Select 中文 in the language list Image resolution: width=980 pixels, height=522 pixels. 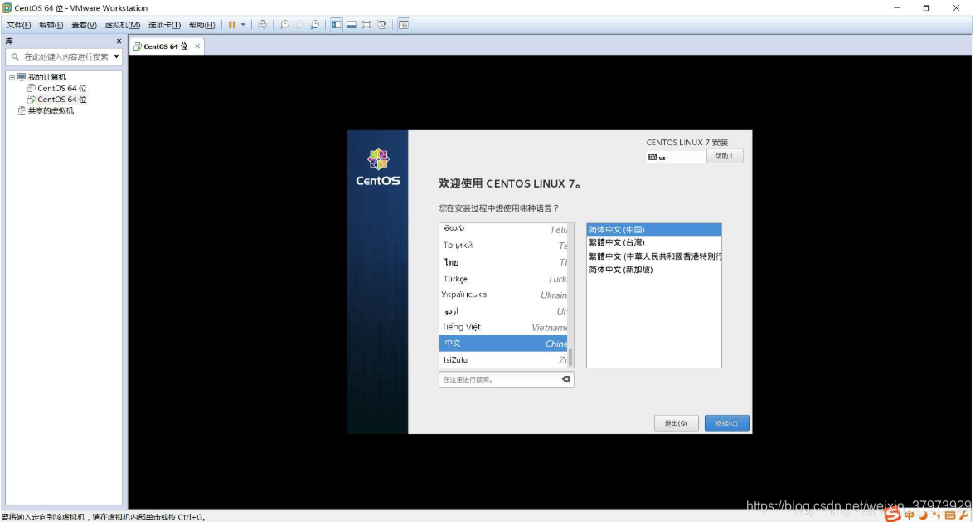(x=503, y=344)
